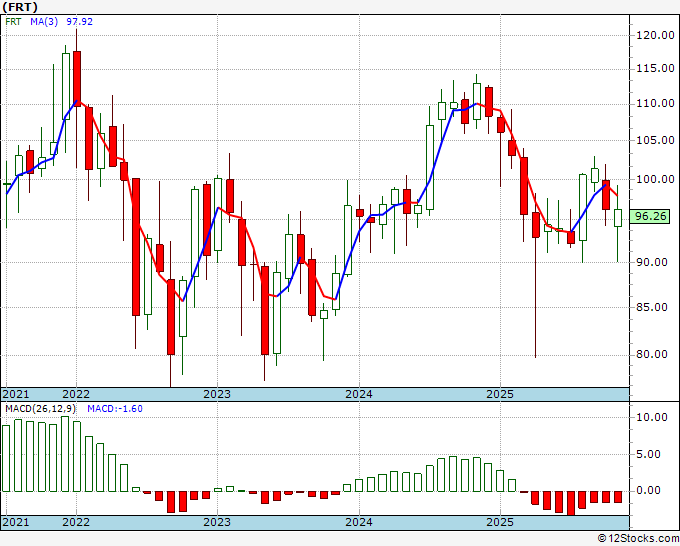Image resolution: width=680 pixels, height=546 pixels.
Task: Click 2021 on the MACD timeline
Action: [16, 522]
